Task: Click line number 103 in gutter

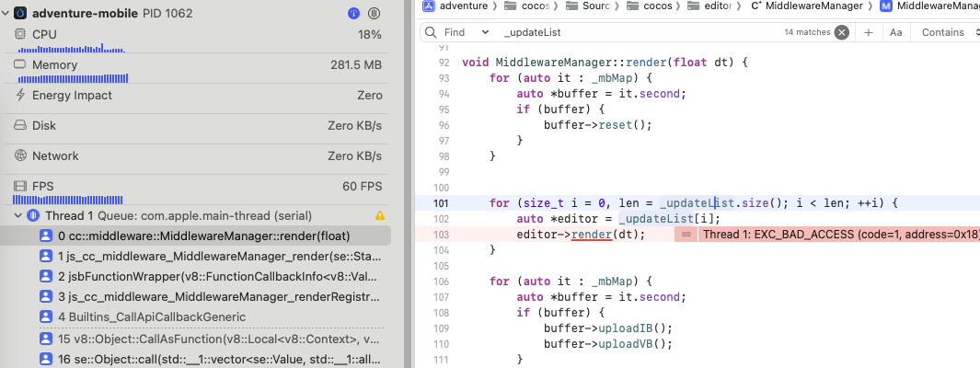Action: click(x=442, y=235)
